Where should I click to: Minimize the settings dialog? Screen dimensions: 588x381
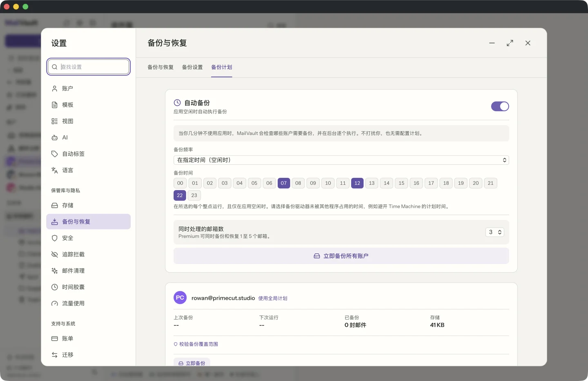[x=492, y=43]
